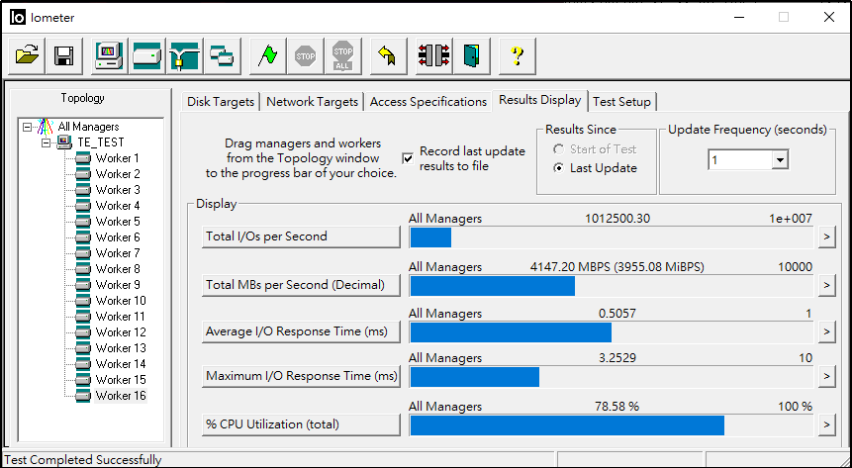The width and height of the screenshot is (852, 468).
Task: Switch to the Disk Targets tab
Action: pos(221,102)
